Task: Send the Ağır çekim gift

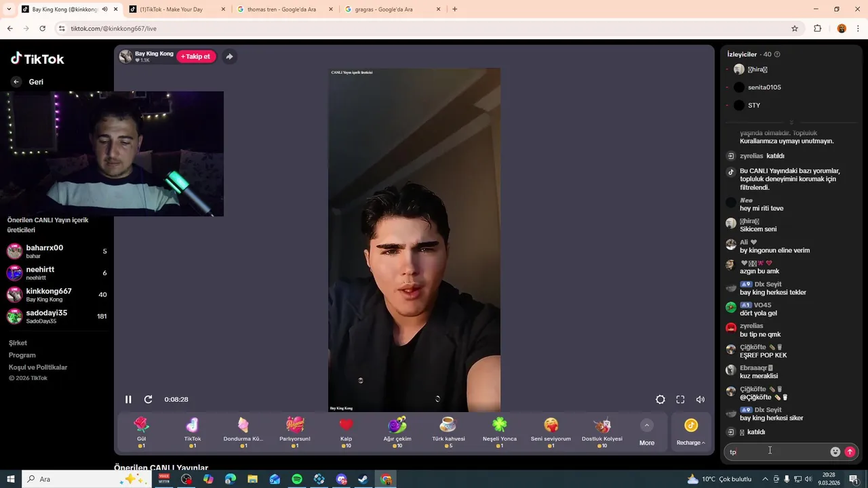Action: pos(397,432)
